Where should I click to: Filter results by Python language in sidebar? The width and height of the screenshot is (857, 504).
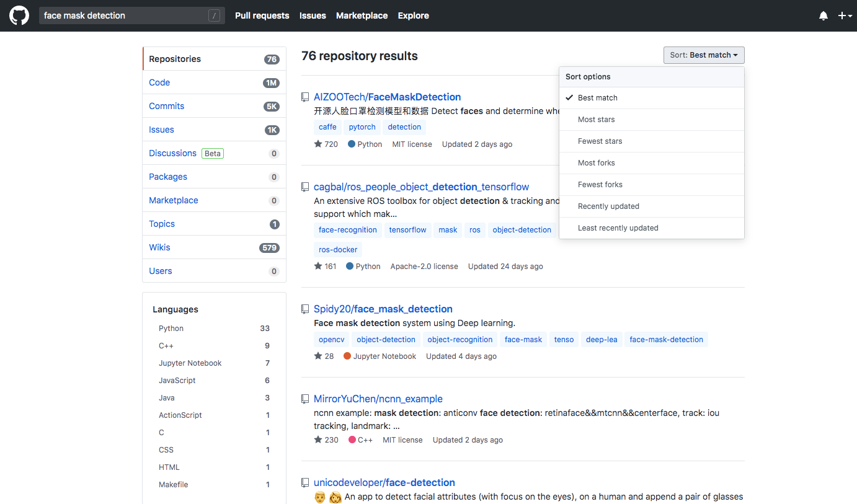[x=170, y=328]
